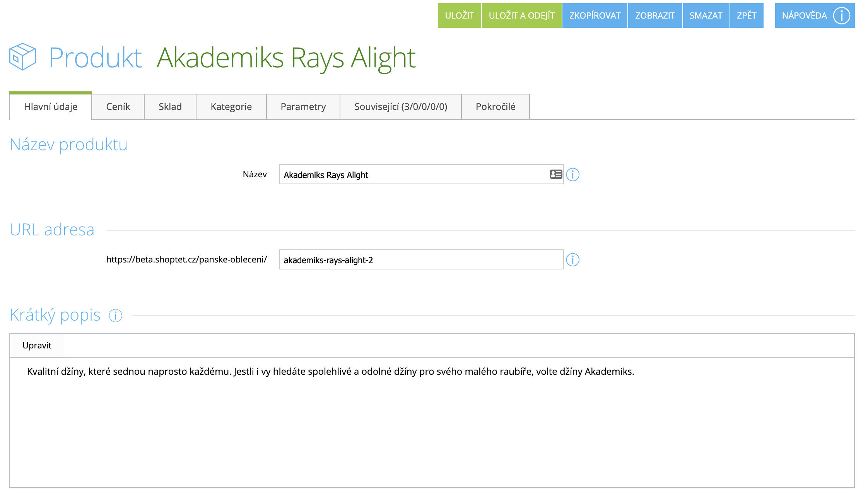
Task: Click Uložit a odejít button
Action: tap(521, 15)
